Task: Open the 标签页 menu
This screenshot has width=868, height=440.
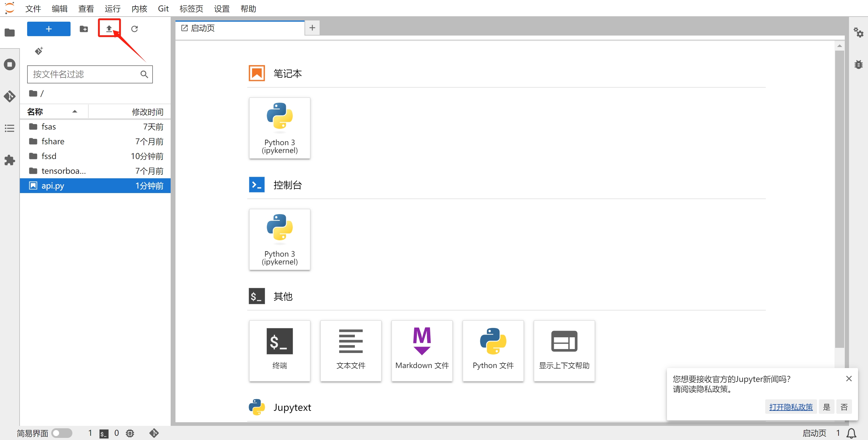Action: 191,8
